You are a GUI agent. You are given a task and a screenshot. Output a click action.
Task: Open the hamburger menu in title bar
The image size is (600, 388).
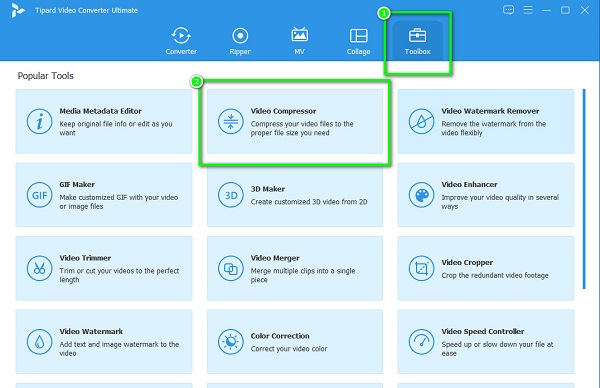[x=528, y=10]
